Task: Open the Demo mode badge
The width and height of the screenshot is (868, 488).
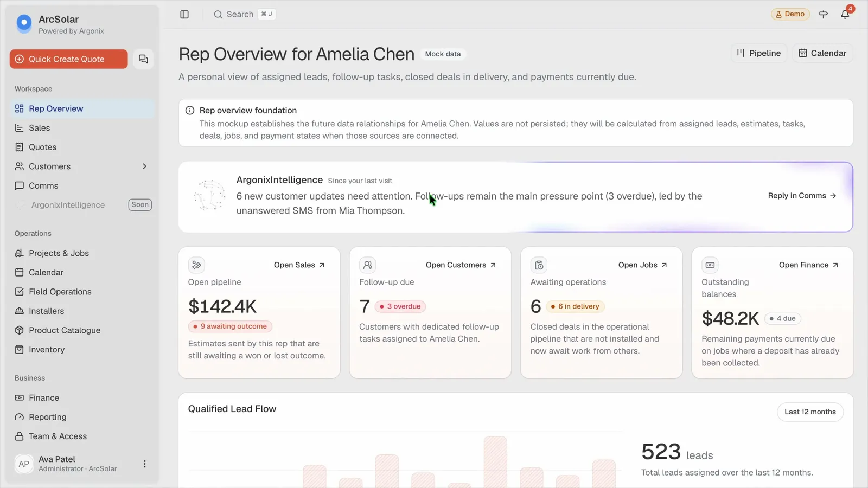Action: click(790, 14)
